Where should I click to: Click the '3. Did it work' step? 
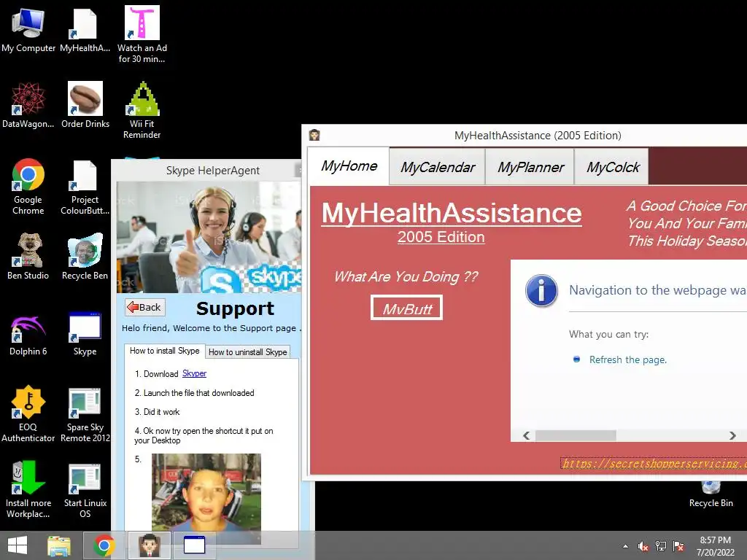pos(158,412)
